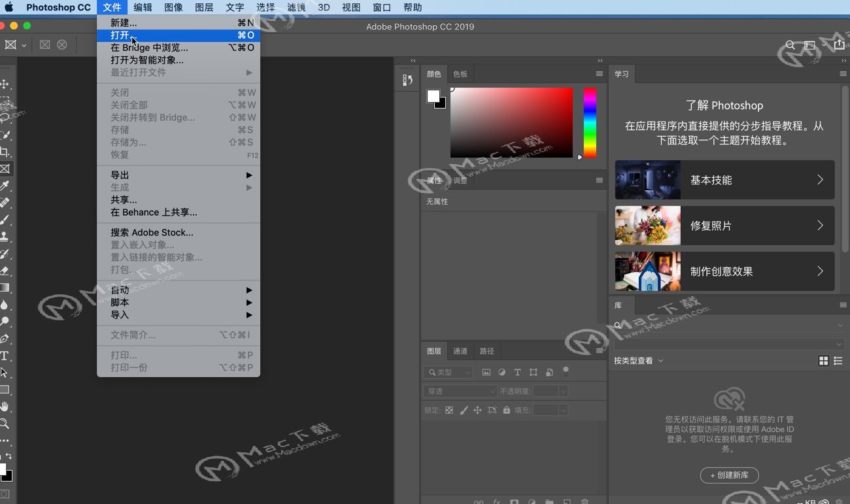
Task: Switch to the 通道 tab
Action: coord(460,351)
